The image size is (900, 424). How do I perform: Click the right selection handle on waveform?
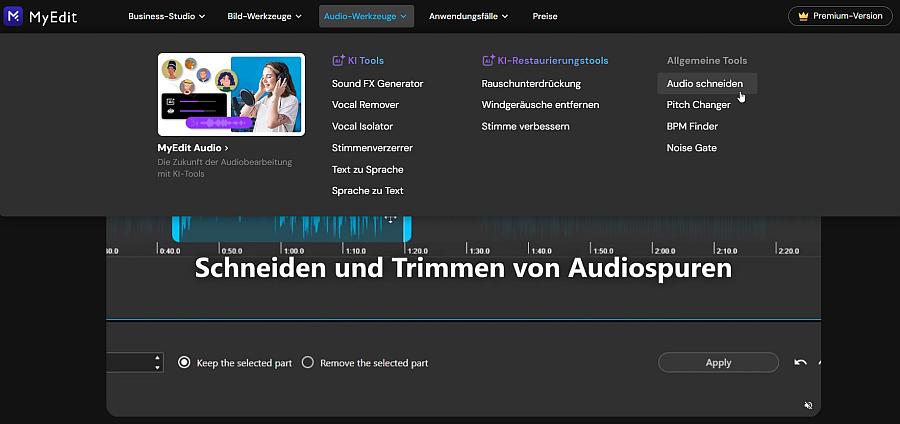point(407,229)
